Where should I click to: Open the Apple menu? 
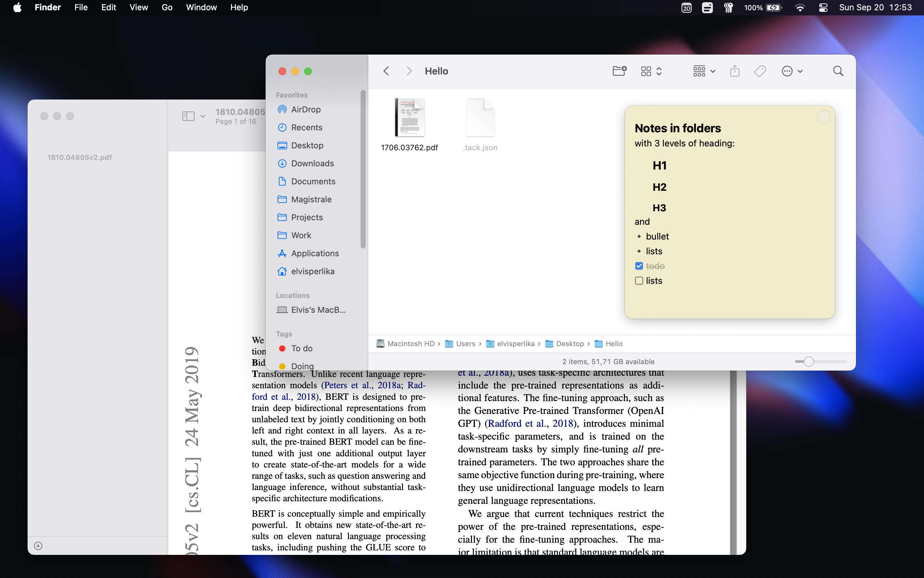pos(17,8)
